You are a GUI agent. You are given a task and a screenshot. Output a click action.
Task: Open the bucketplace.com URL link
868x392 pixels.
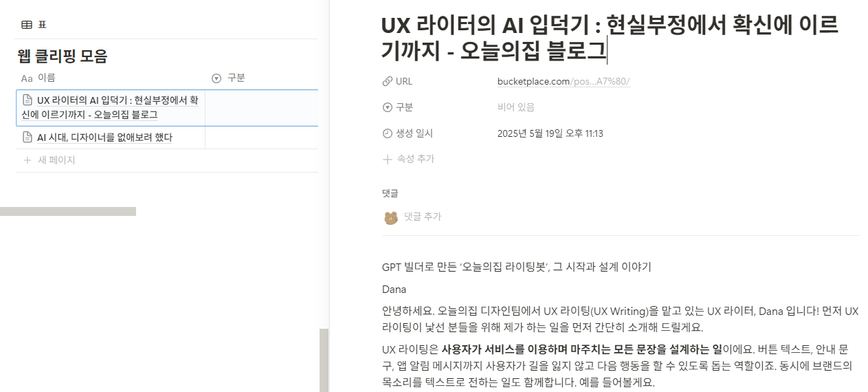(x=564, y=81)
